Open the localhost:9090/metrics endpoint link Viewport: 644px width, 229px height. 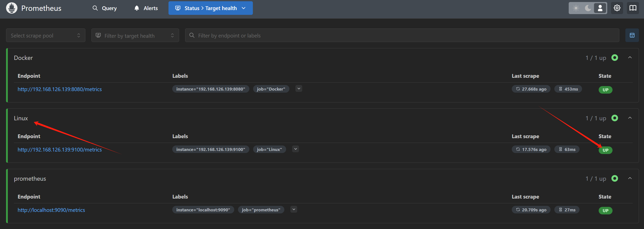click(x=51, y=210)
